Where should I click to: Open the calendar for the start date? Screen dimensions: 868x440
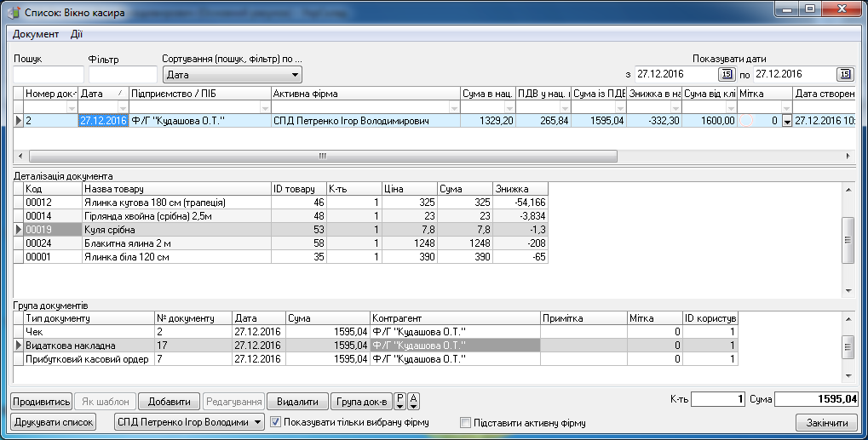click(x=727, y=74)
